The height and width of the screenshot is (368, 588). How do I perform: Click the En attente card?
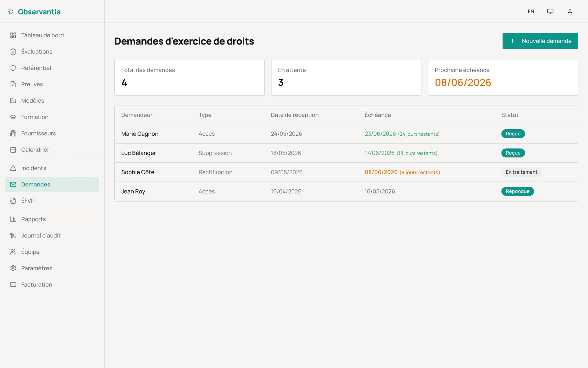(346, 77)
